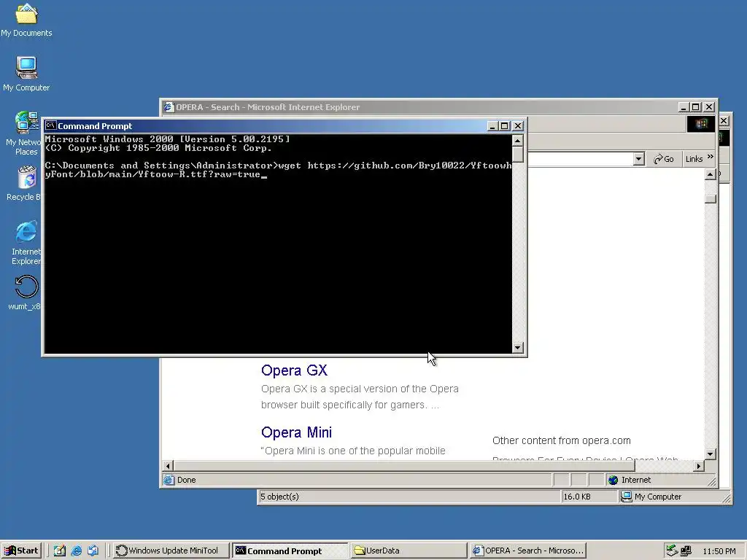The height and width of the screenshot is (560, 747).
Task: Click the Done page icon in IE status bar
Action: pos(169,480)
